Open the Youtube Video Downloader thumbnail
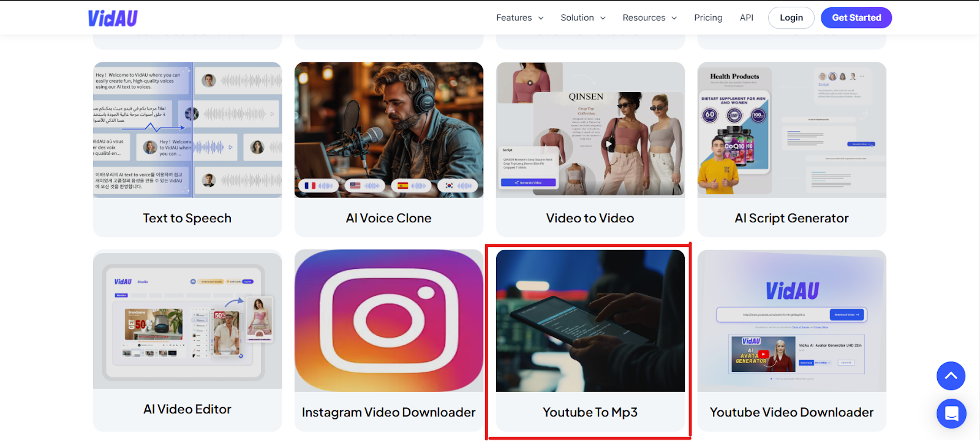The height and width of the screenshot is (441, 980). [x=792, y=321]
